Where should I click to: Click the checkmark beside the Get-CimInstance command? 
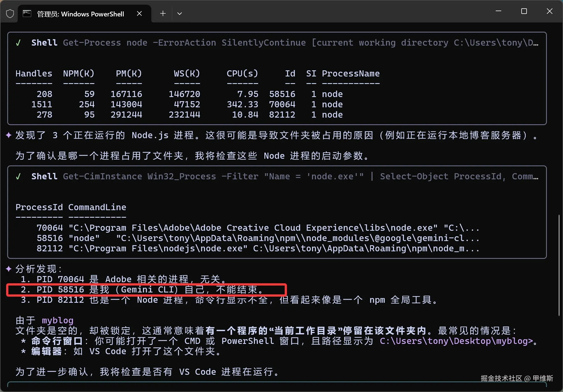(19, 176)
